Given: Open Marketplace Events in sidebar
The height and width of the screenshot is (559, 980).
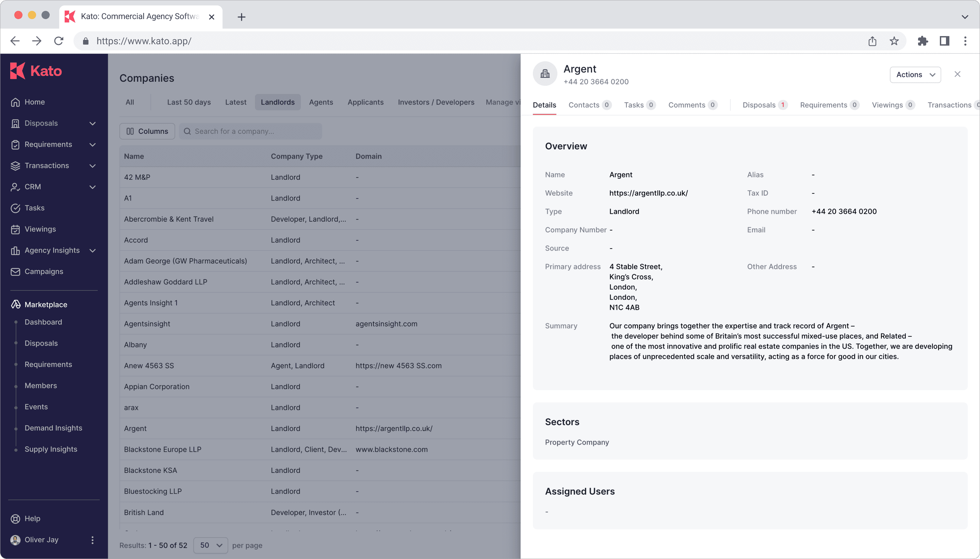Looking at the screenshot, I should click(x=36, y=406).
